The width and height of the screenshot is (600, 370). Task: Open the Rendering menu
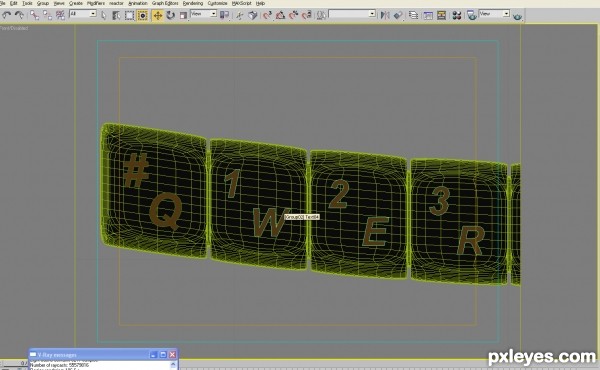pos(193,3)
